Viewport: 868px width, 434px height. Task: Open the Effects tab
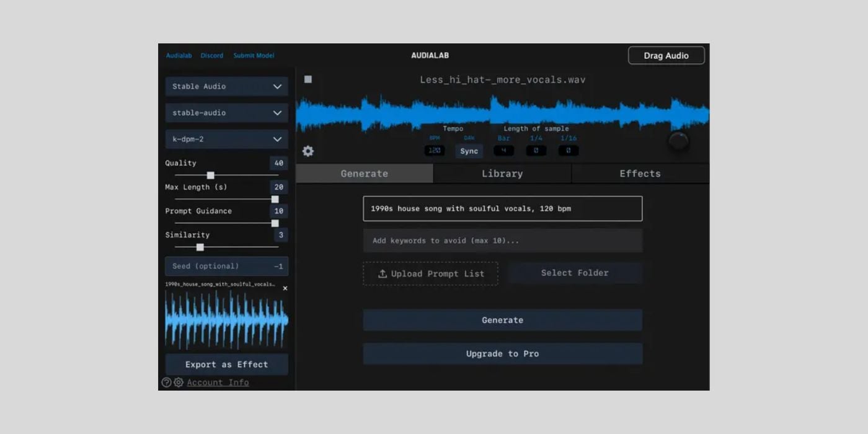[640, 174]
